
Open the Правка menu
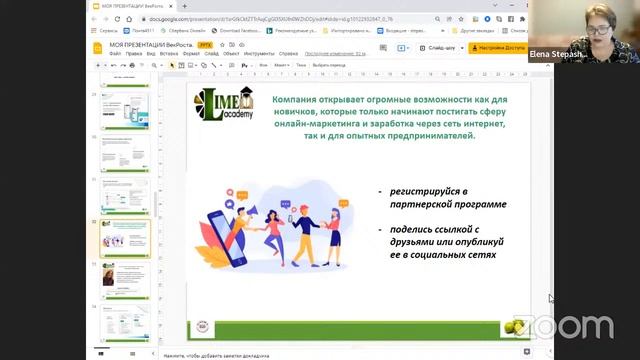click(133, 54)
